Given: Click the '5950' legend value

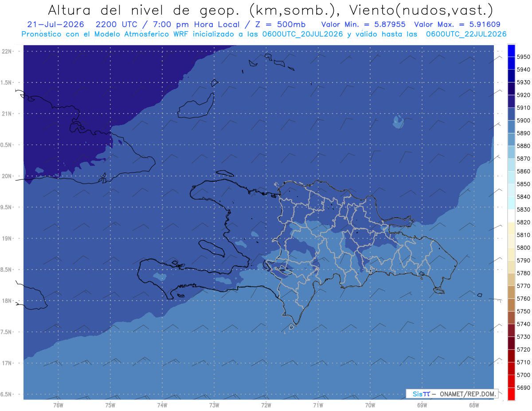Looking at the screenshot, I should [523, 57].
